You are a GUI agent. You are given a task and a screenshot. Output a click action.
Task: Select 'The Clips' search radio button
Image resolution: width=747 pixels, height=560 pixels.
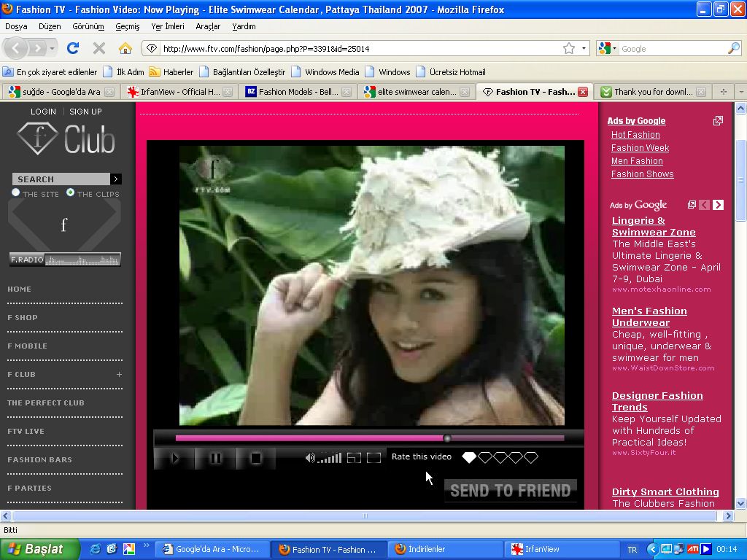[x=71, y=192]
